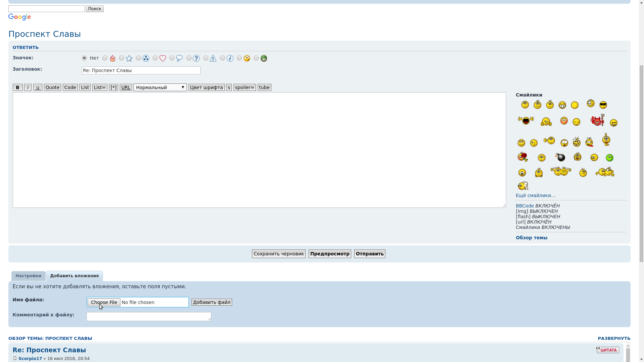Image resolution: width=644 pixels, height=362 pixels.
Task: Insert the red rose smiley
Action: (523, 157)
